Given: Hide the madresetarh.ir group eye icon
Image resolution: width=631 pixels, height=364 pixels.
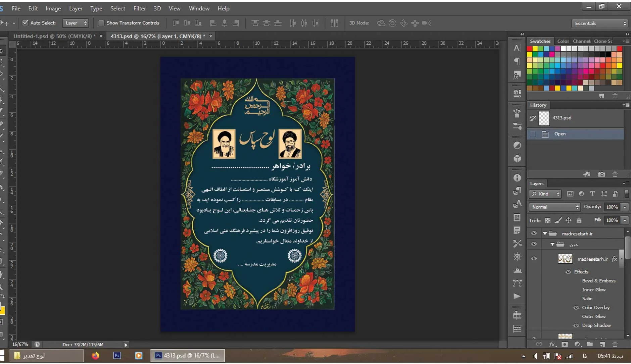Looking at the screenshot, I should click(534, 233).
